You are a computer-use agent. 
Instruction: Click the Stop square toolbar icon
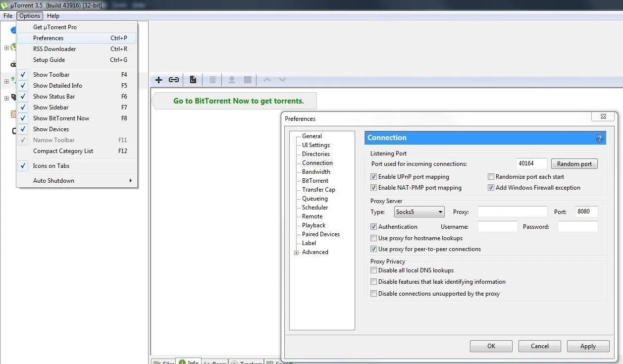tap(248, 80)
